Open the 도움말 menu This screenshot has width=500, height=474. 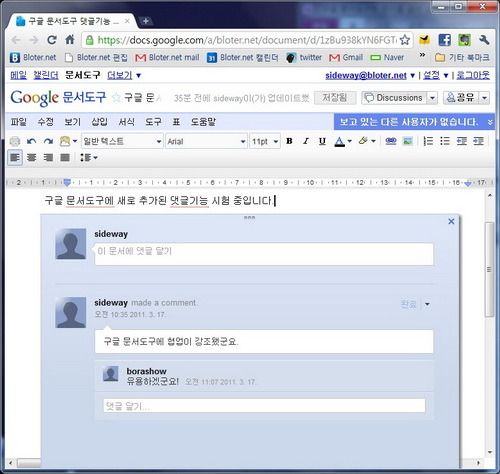[x=203, y=122]
